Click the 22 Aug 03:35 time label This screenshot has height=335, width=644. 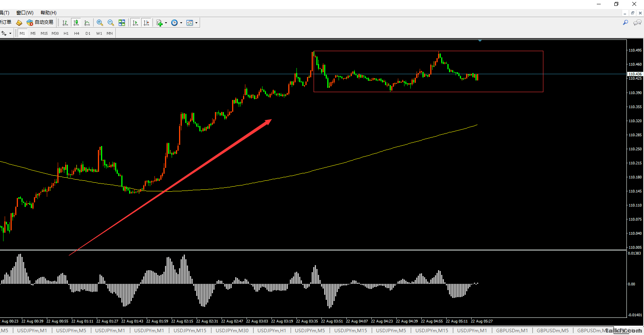coord(307,321)
